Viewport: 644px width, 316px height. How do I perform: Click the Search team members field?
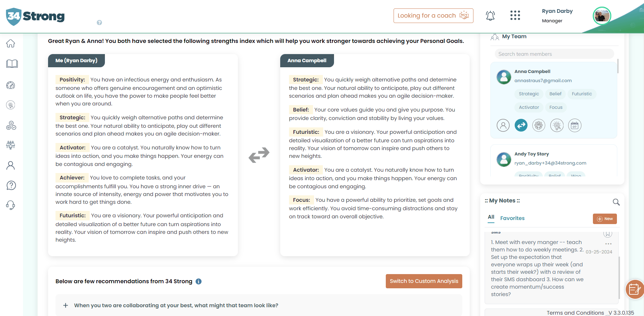click(x=554, y=54)
